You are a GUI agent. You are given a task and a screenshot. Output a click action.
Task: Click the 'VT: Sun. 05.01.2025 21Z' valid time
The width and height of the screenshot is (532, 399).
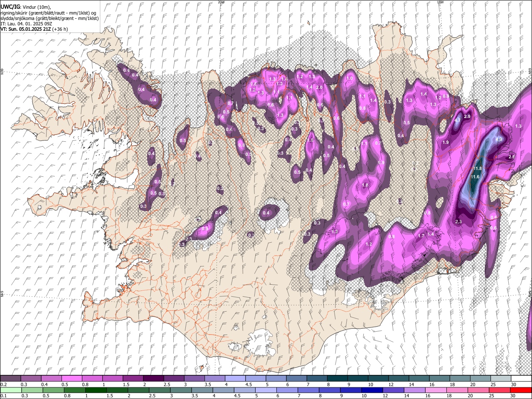point(26,29)
